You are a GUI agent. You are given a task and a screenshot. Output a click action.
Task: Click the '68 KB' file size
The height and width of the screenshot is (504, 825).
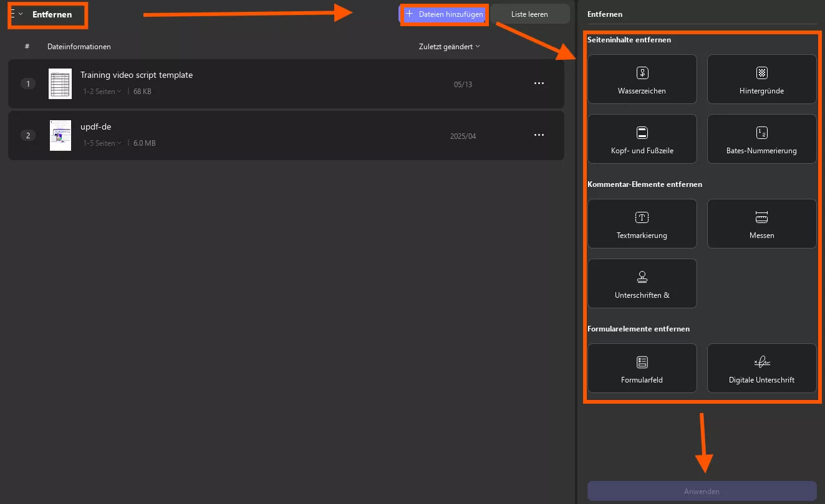(x=142, y=92)
